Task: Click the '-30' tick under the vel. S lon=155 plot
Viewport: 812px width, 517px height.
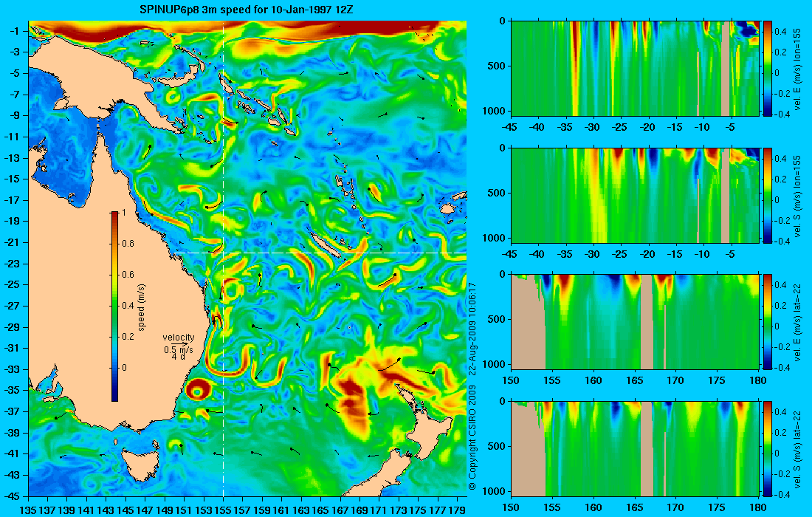Action: [593, 254]
